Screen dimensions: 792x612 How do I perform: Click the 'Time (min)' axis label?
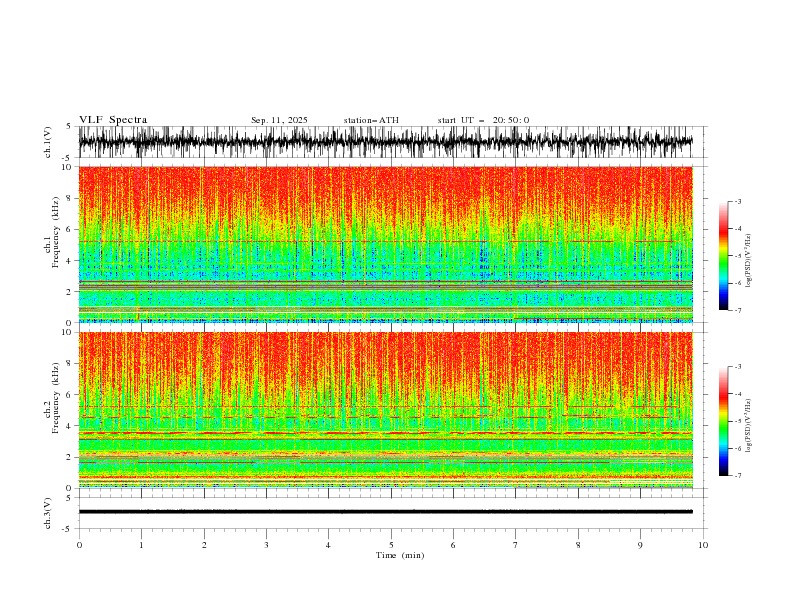tap(400, 555)
